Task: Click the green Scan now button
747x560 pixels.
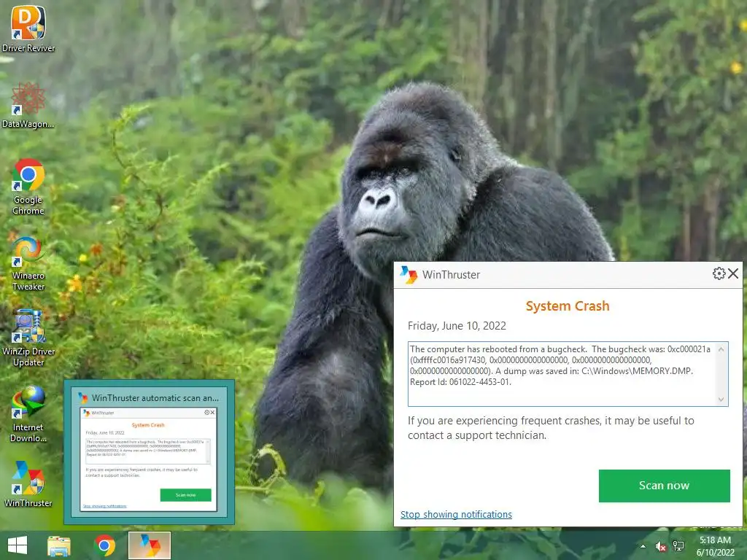Action: tap(664, 486)
